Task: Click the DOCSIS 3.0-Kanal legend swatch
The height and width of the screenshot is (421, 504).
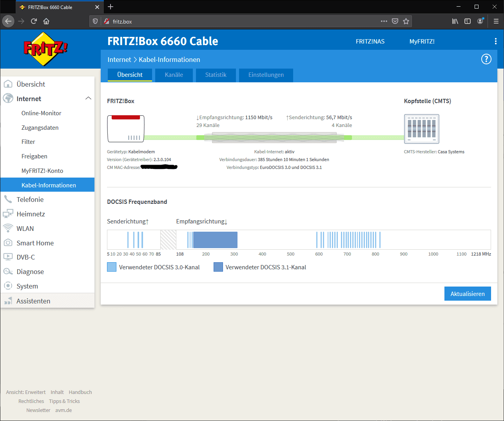Action: (x=112, y=267)
